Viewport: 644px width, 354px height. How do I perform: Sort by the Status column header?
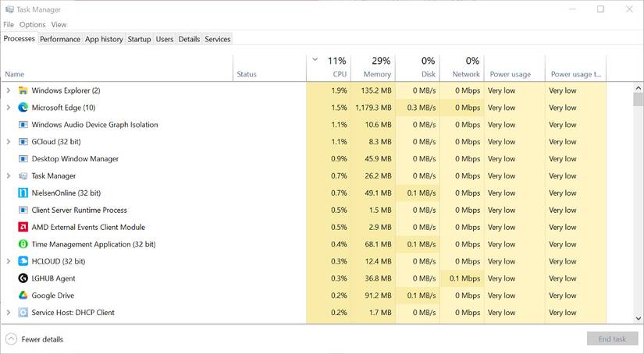[269, 68]
